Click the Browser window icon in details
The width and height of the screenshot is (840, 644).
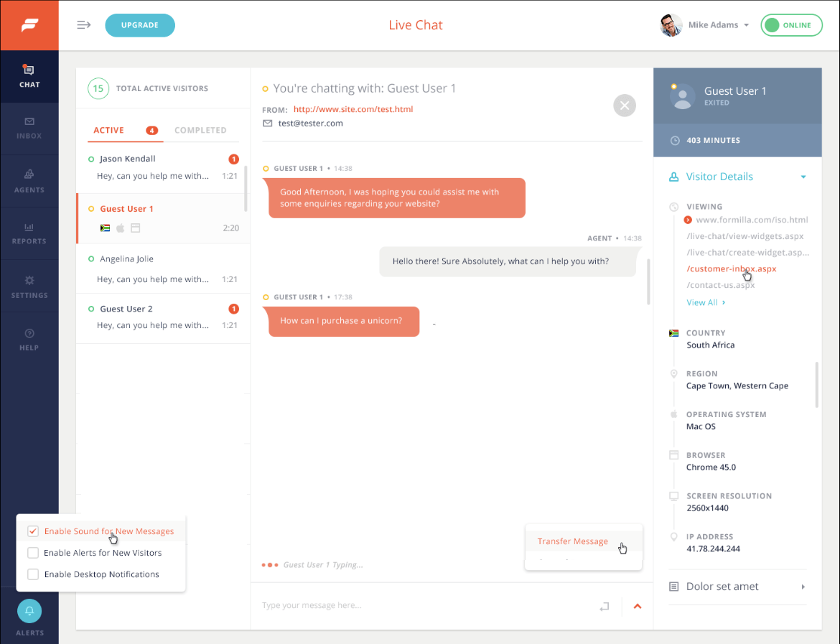click(674, 455)
